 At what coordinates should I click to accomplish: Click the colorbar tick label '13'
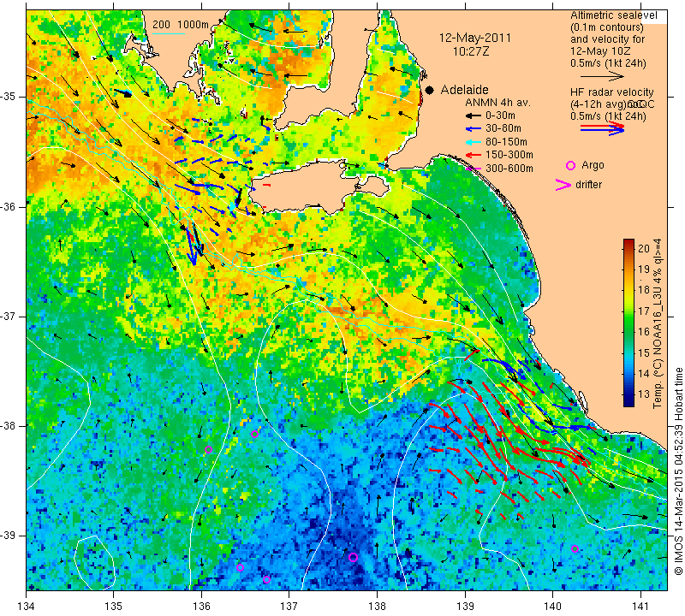coord(644,394)
